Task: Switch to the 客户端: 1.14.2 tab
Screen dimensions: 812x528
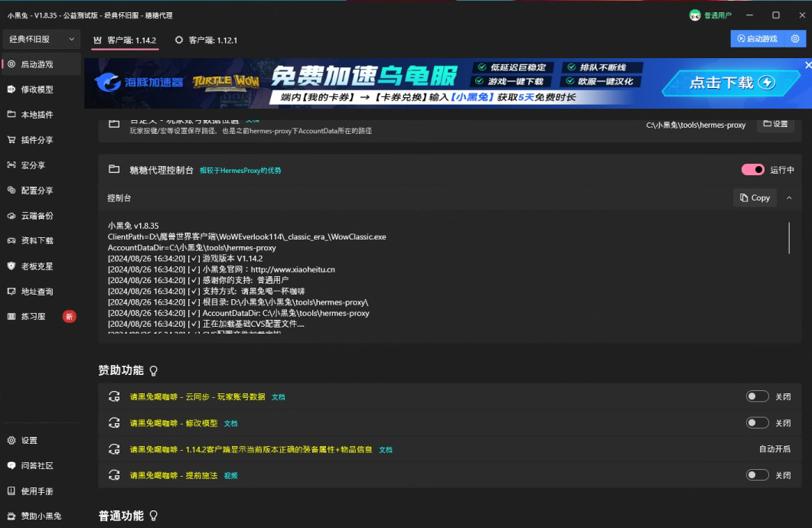Action: 125,41
